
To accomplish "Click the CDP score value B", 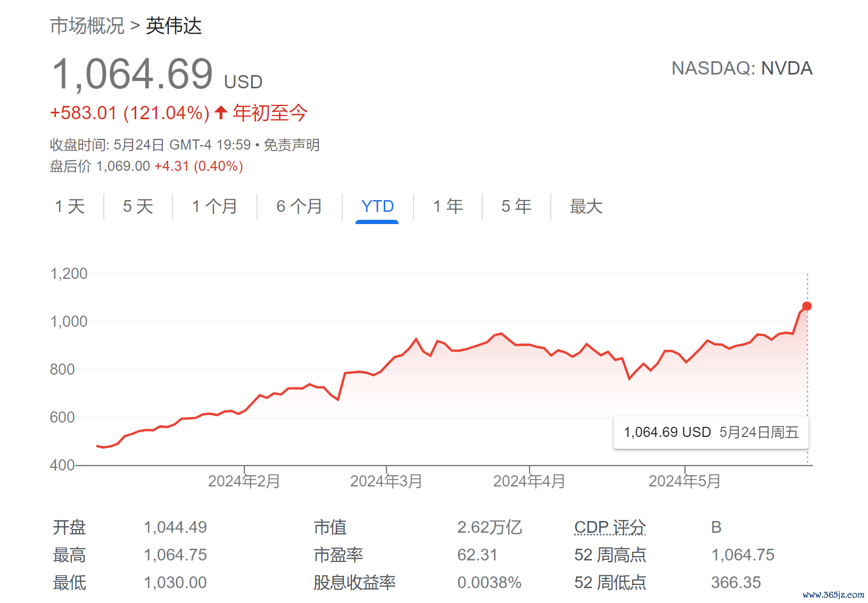I will click(716, 527).
